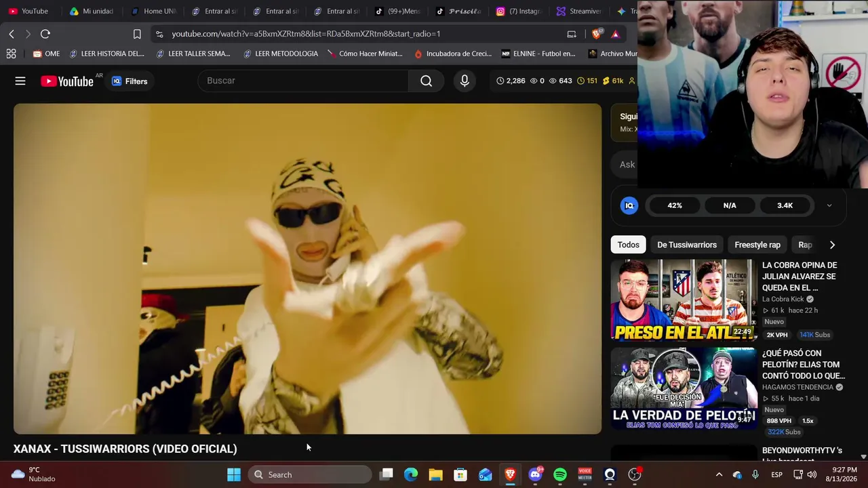This screenshot has height=488, width=868.
Task: Open the LEER HISTORIA DEL... bookmark
Action: 106,54
